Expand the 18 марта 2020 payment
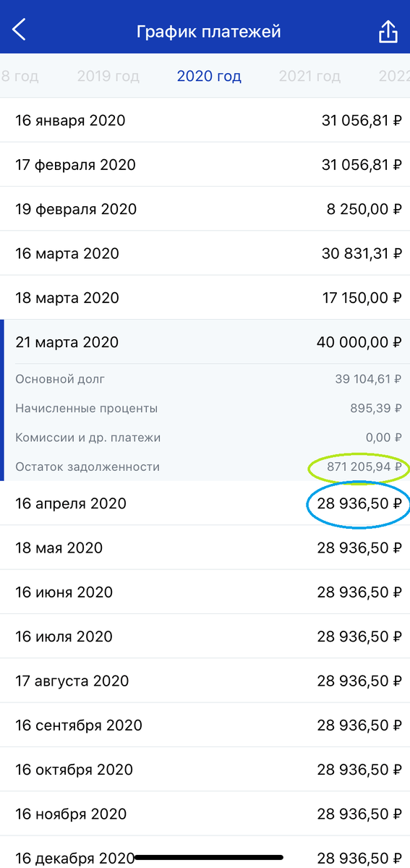Screen dimensions: 410x868 pyautogui.click(x=205, y=297)
